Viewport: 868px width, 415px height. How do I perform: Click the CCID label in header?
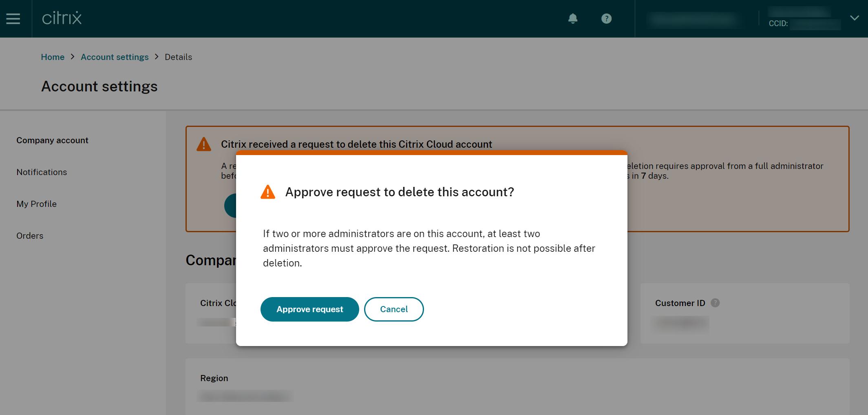point(778,24)
